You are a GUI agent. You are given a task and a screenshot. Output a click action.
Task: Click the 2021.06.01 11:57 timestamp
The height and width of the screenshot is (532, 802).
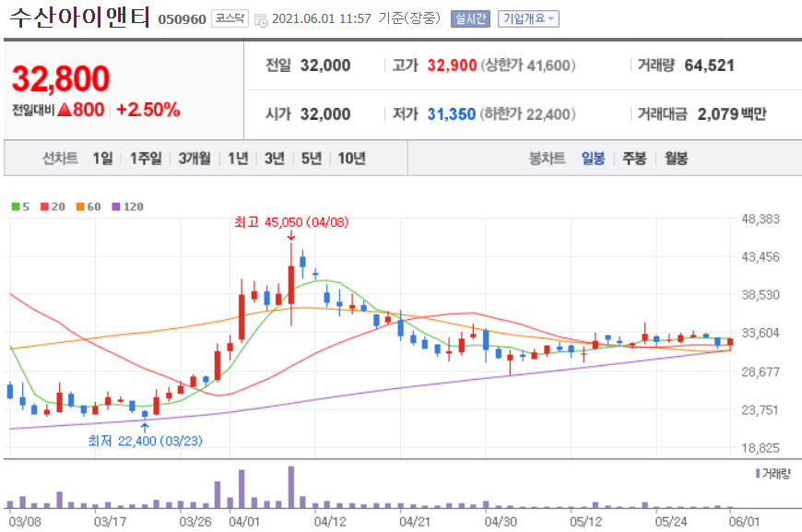point(322,19)
